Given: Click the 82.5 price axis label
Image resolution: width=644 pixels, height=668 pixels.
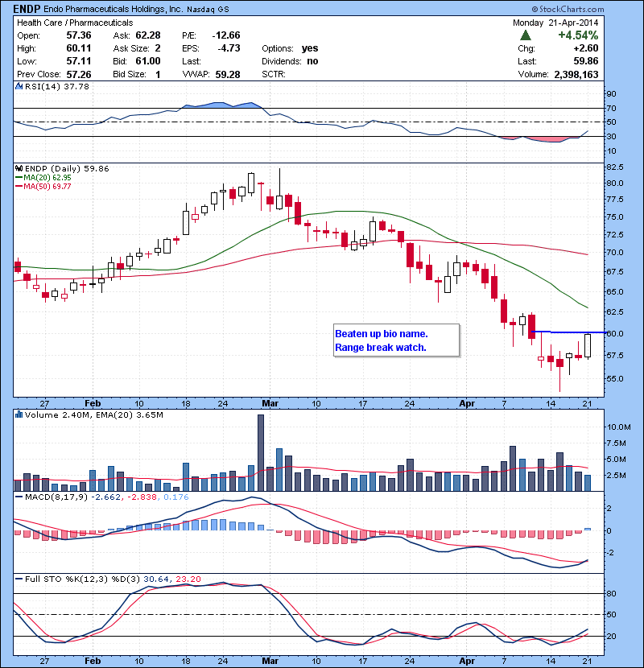Looking at the screenshot, I should 614,167.
